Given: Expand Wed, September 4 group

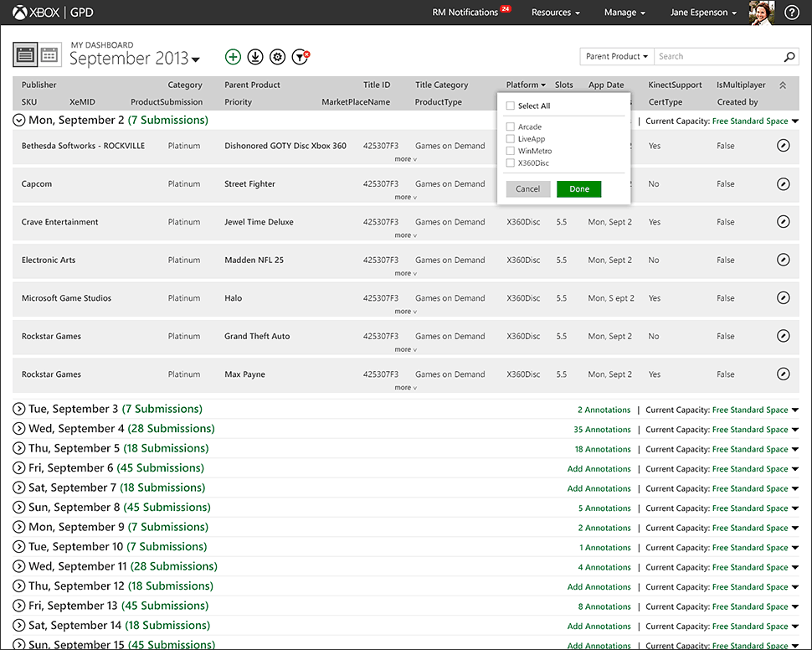Looking at the screenshot, I should pyautogui.click(x=18, y=429).
